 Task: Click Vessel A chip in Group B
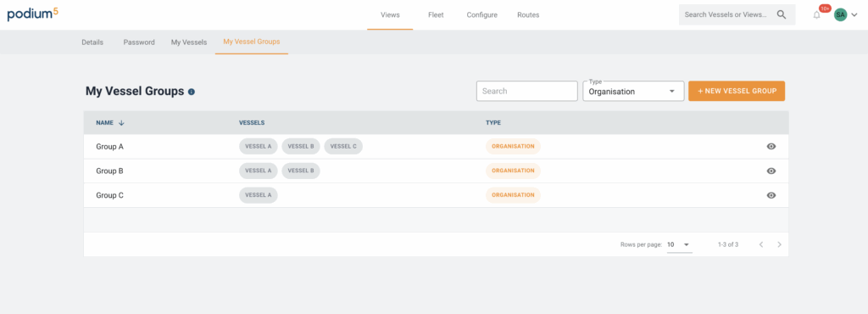(x=258, y=171)
